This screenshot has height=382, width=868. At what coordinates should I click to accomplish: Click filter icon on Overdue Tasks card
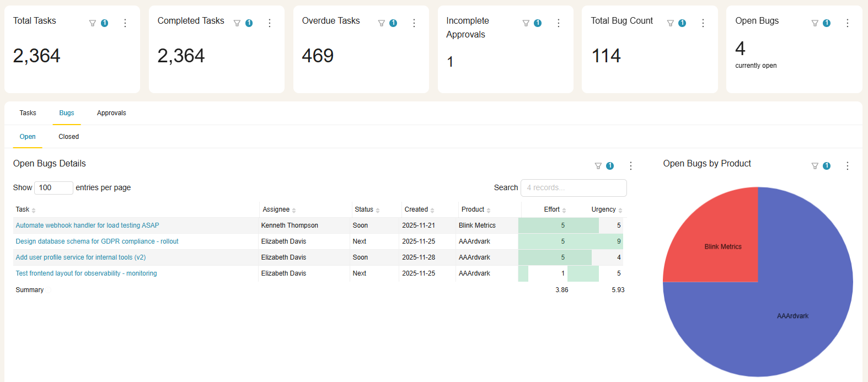tap(381, 23)
